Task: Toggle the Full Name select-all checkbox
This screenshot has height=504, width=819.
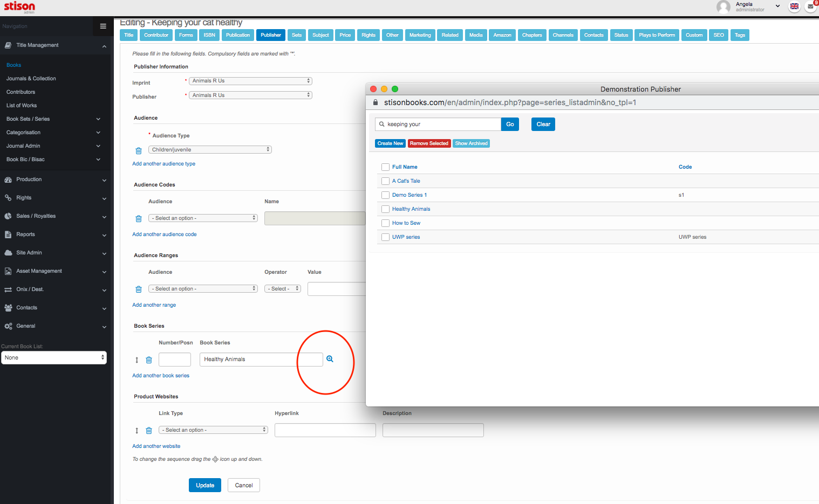Action: pos(385,167)
